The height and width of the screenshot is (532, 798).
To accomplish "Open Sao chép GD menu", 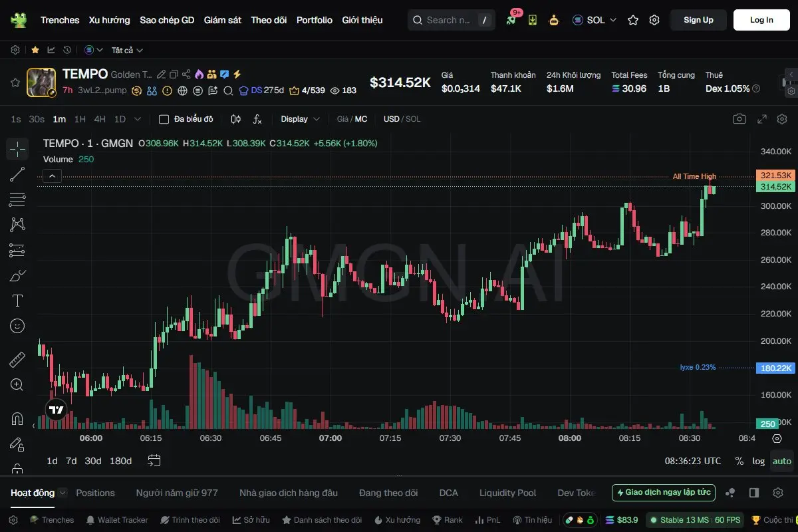I will (167, 20).
